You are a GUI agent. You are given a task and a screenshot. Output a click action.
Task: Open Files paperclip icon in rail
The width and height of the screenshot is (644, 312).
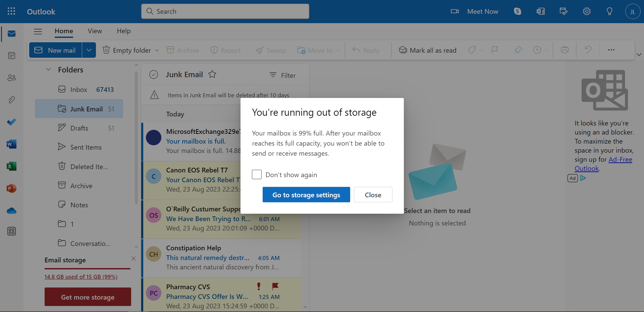pos(12,100)
